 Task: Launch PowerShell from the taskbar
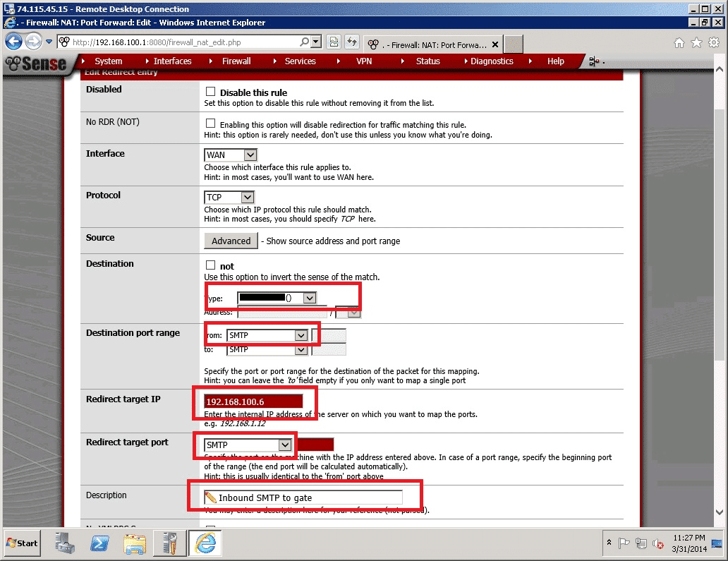coord(100,543)
